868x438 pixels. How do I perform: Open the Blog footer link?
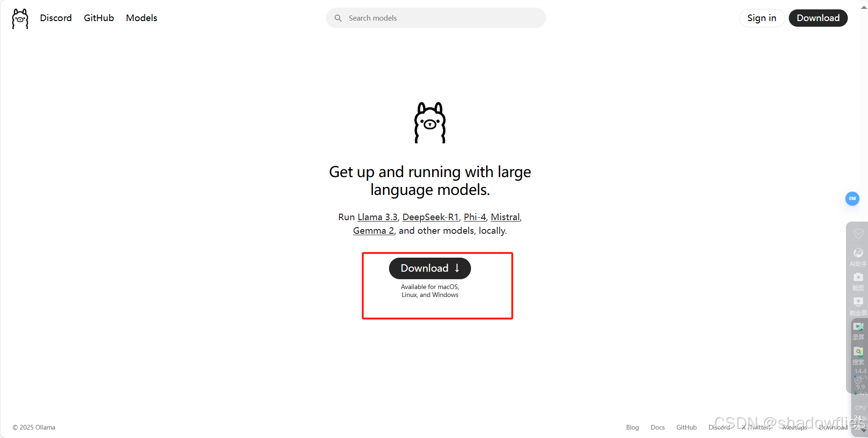[x=632, y=427]
